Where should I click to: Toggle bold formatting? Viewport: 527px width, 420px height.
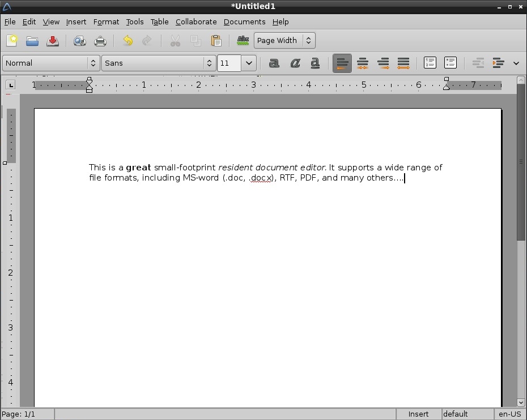tap(274, 63)
